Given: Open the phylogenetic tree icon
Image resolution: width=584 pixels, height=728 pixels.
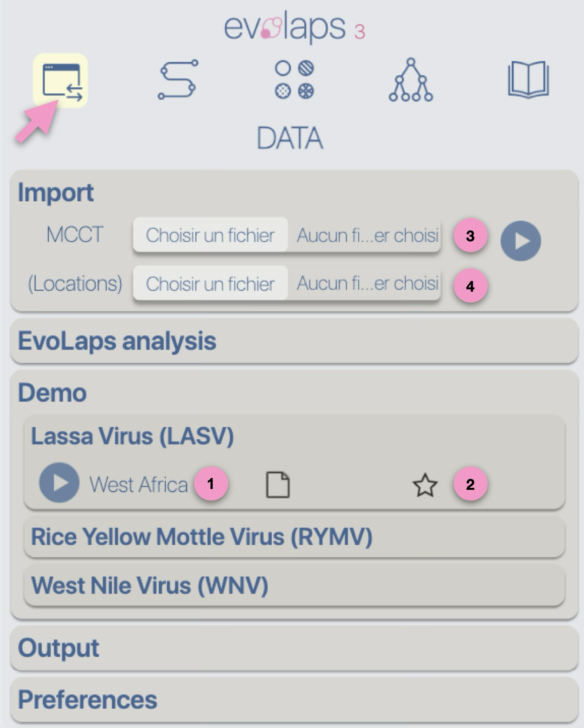Looking at the screenshot, I should (x=411, y=80).
